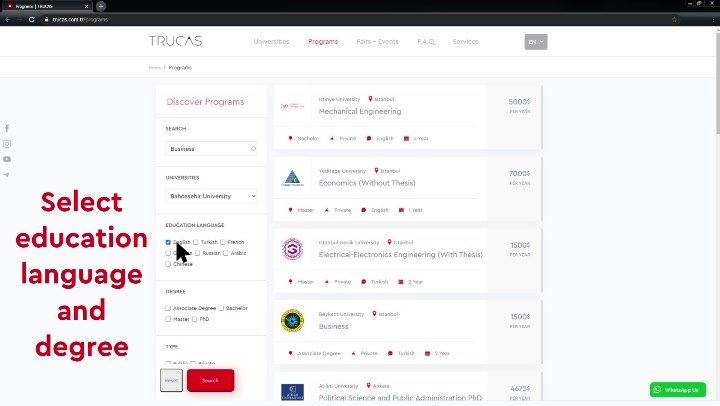Click the location pin beside Istinye University

click(370, 99)
